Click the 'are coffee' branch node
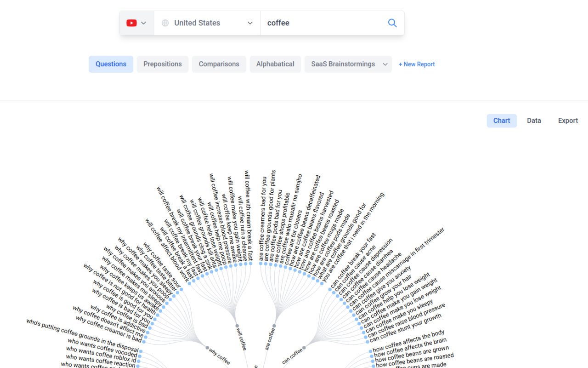588x368 pixels. click(x=274, y=326)
